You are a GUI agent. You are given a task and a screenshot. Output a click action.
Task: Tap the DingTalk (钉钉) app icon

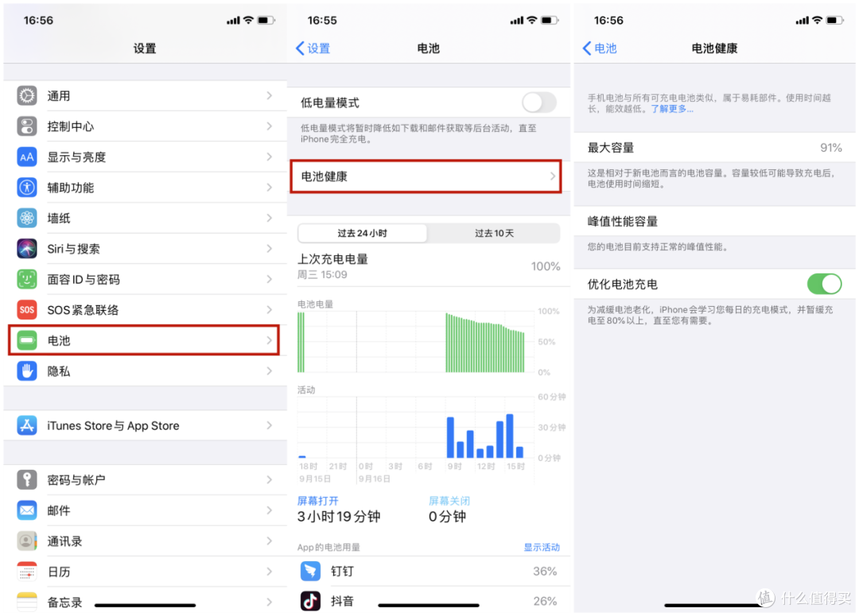click(311, 571)
